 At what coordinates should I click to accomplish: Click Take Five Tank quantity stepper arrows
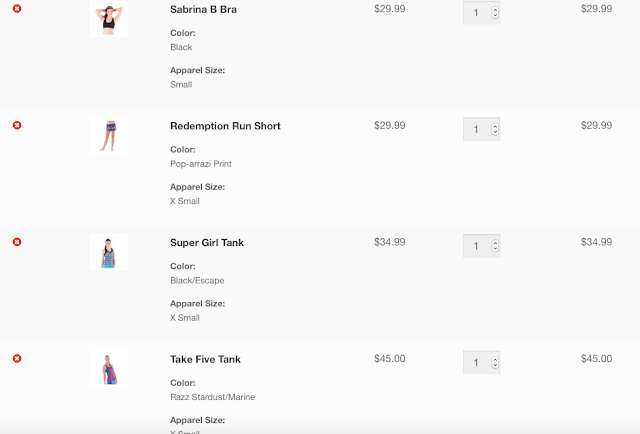(x=495, y=362)
